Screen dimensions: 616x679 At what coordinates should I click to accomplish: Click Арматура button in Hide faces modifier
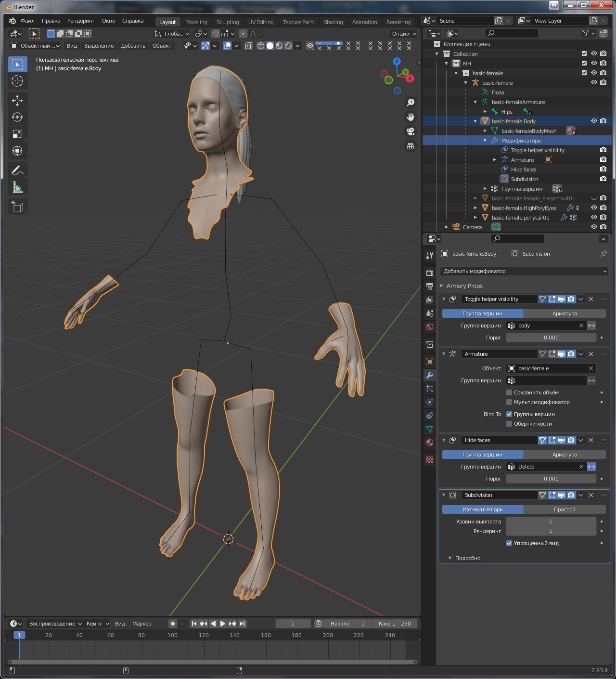pyautogui.click(x=565, y=455)
